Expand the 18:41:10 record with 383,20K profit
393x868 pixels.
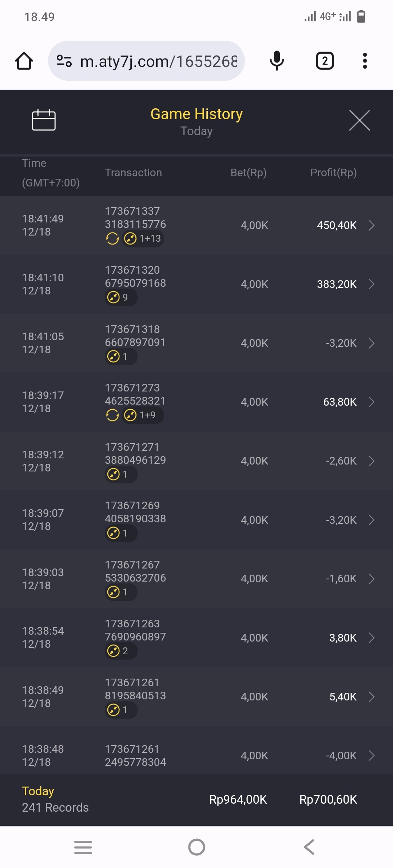pyautogui.click(x=372, y=284)
